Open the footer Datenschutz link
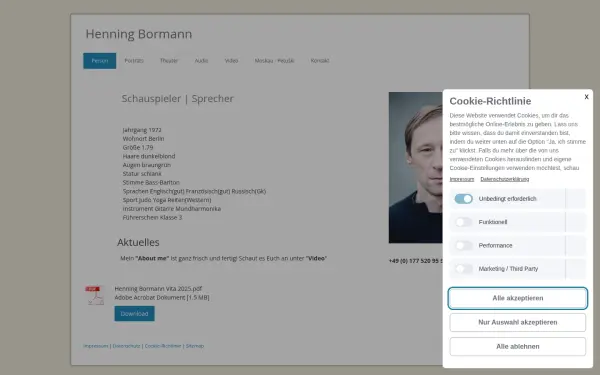This screenshot has width=600, height=375. click(x=126, y=346)
